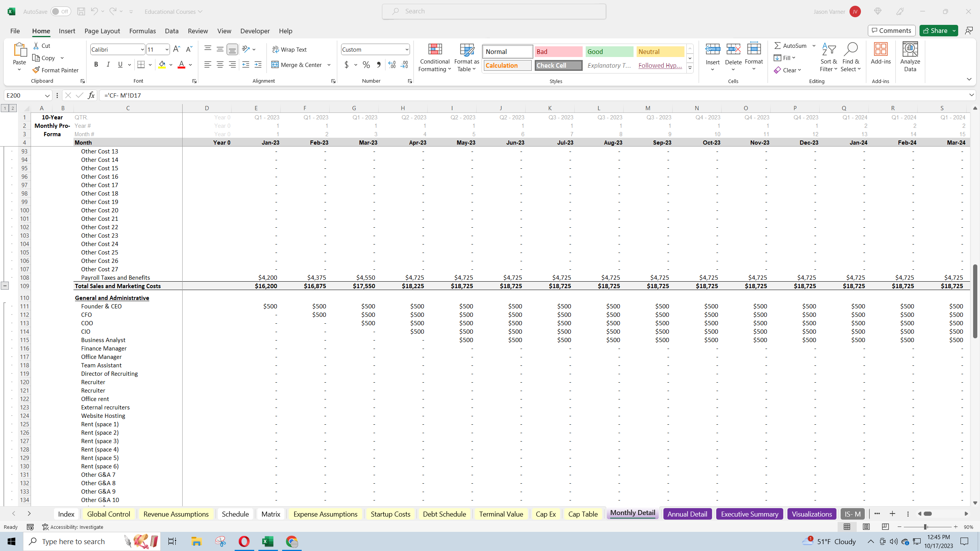The width and height of the screenshot is (980, 551).
Task: Center align text horizontally
Action: click(x=220, y=65)
